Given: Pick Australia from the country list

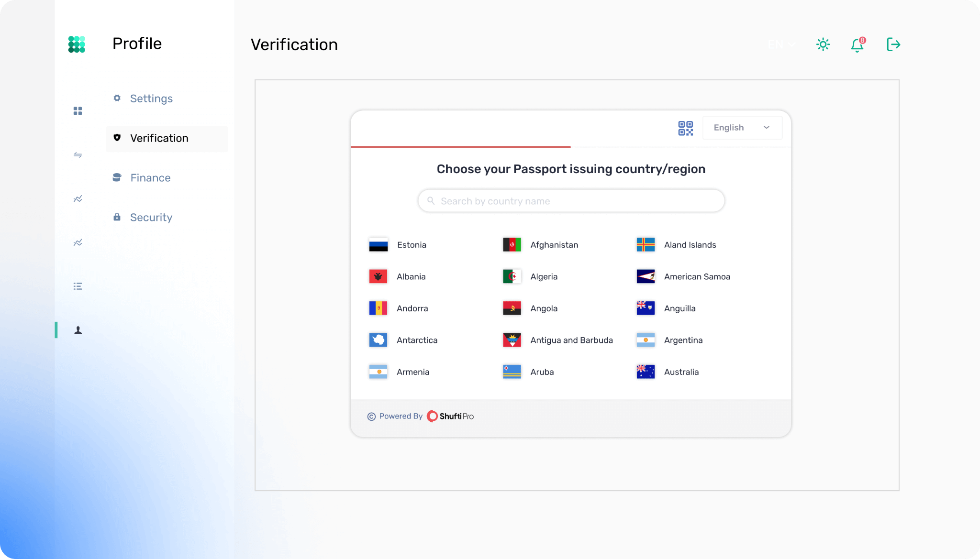Looking at the screenshot, I should [680, 372].
